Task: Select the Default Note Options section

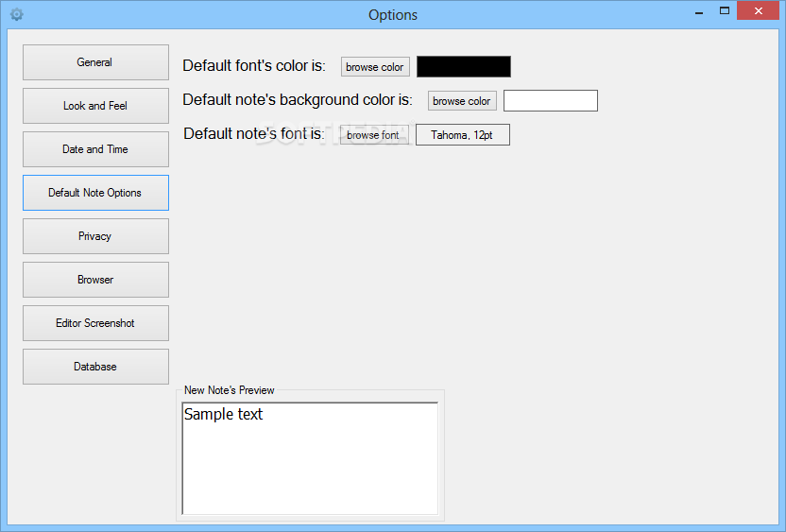Action: pos(95,193)
